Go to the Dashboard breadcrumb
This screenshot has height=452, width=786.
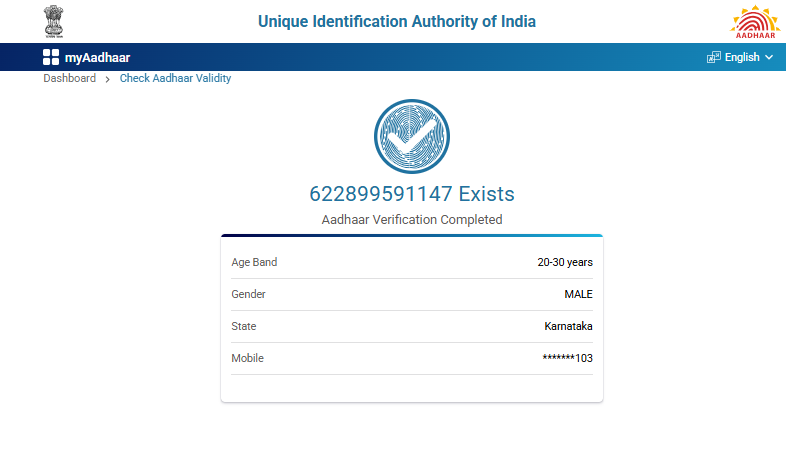(69, 78)
